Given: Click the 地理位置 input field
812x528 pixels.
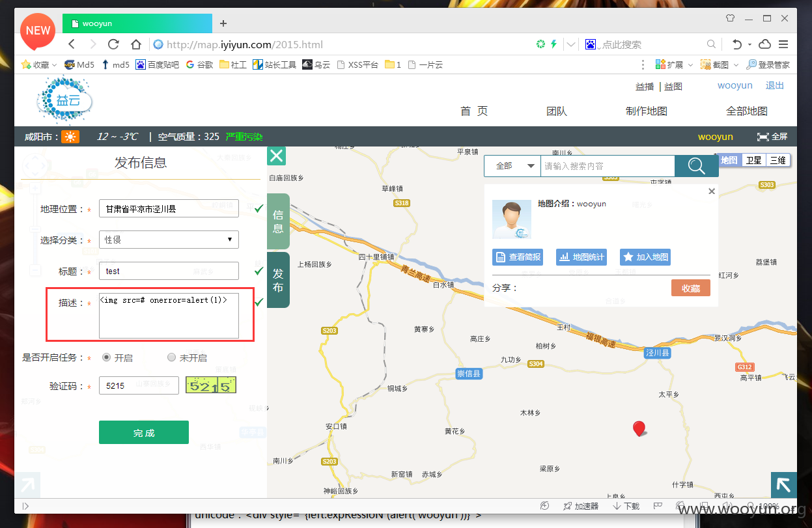Looking at the screenshot, I should click(x=169, y=209).
